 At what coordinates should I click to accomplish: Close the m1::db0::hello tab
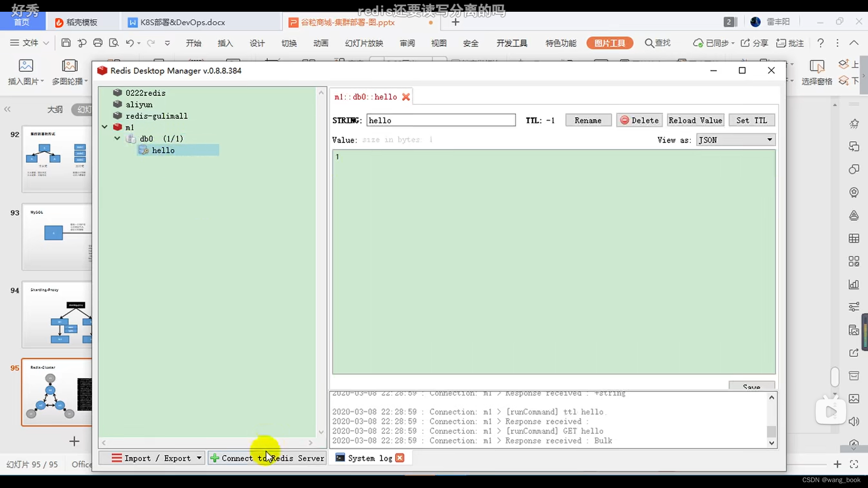coord(406,97)
